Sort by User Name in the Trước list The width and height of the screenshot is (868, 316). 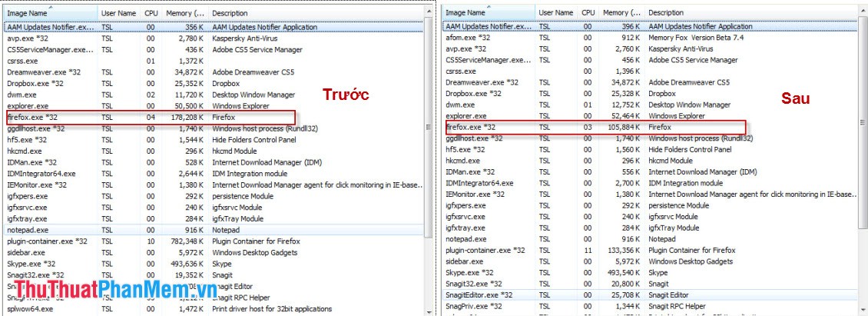119,13
